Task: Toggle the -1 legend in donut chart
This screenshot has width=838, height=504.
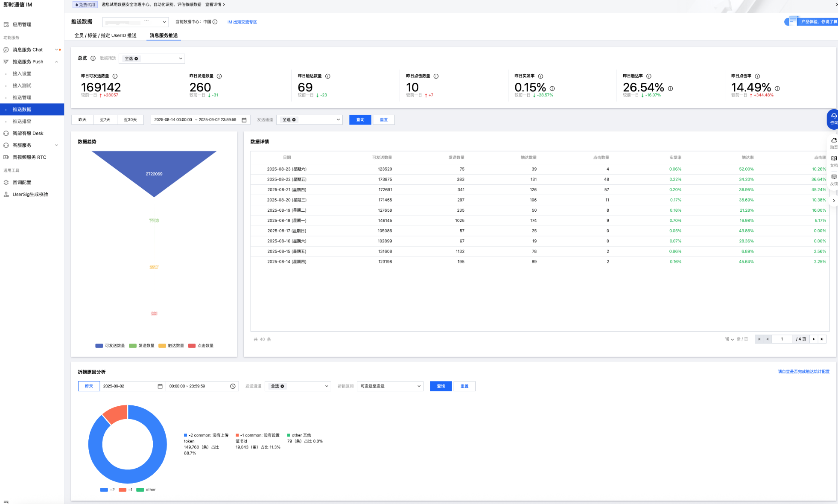Action: point(126,490)
